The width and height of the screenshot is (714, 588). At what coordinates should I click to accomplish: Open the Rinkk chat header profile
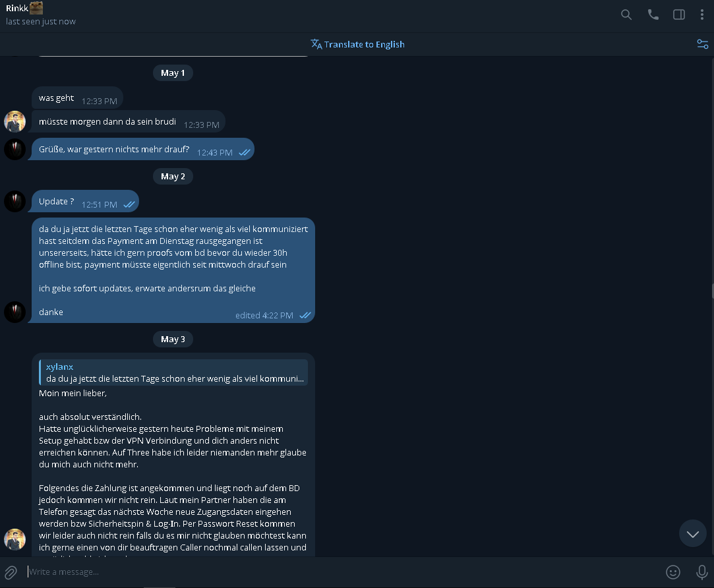point(41,15)
